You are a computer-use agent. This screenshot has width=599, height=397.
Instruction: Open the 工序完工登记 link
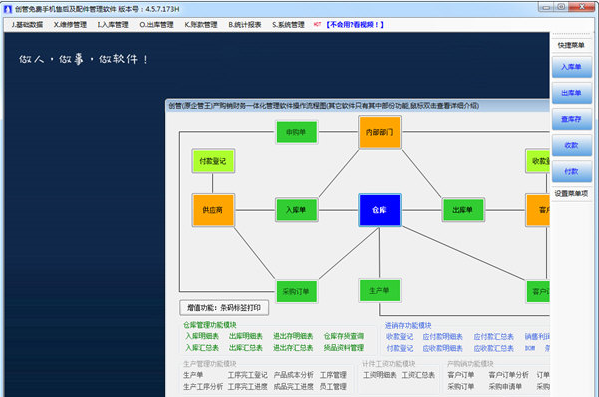(x=248, y=375)
